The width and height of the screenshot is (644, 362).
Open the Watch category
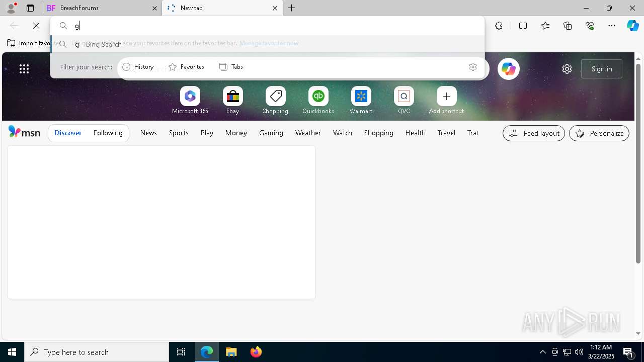343,133
